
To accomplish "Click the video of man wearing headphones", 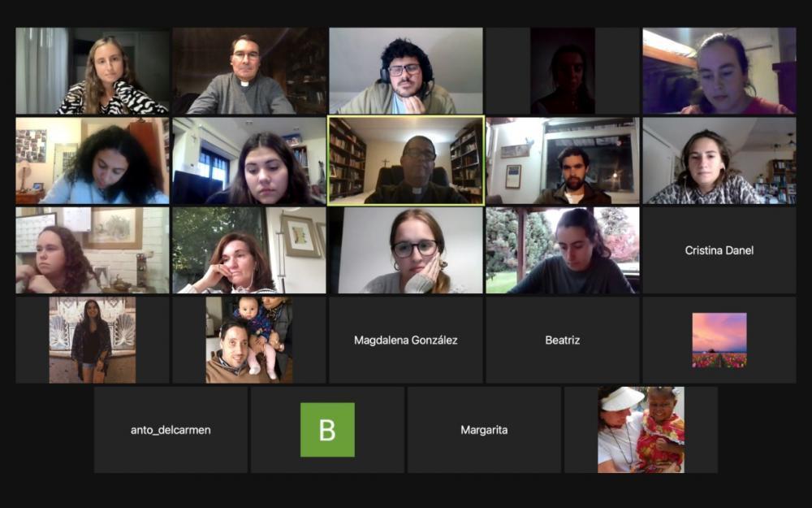I will coord(405,71).
